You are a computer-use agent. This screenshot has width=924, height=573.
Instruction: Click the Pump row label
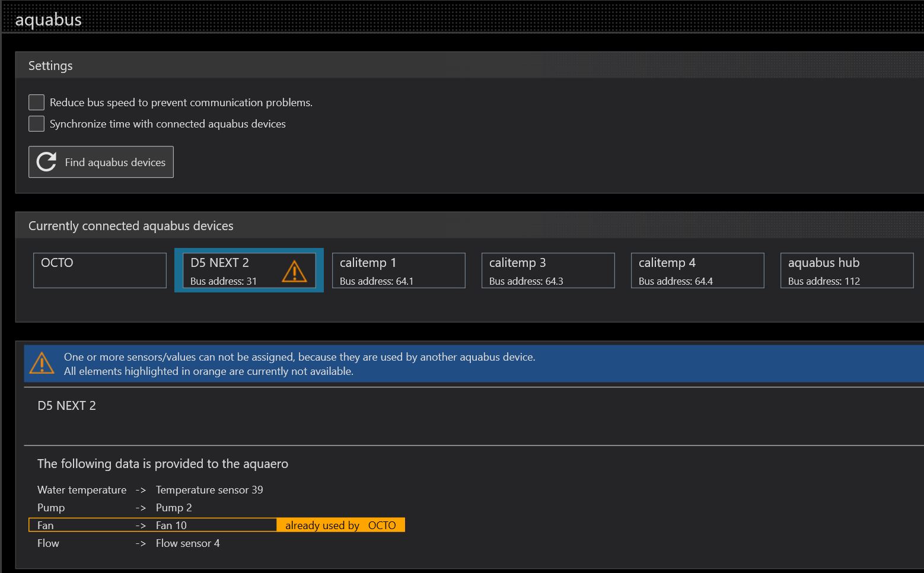(x=51, y=508)
